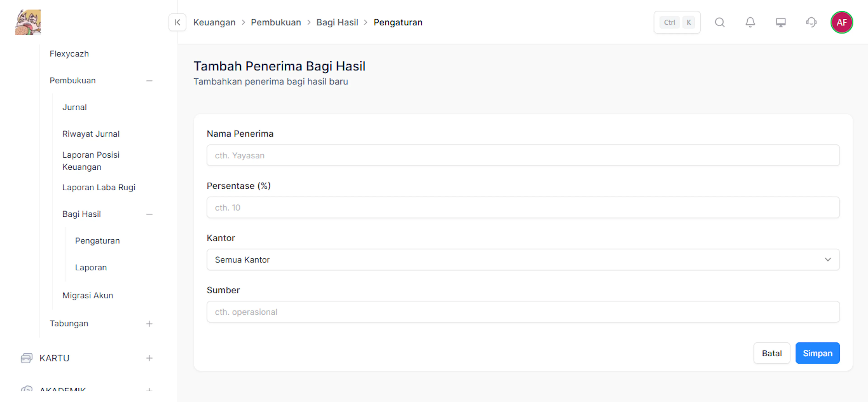Expand the Tabungan menu section
The image size is (868, 402).
tap(149, 324)
